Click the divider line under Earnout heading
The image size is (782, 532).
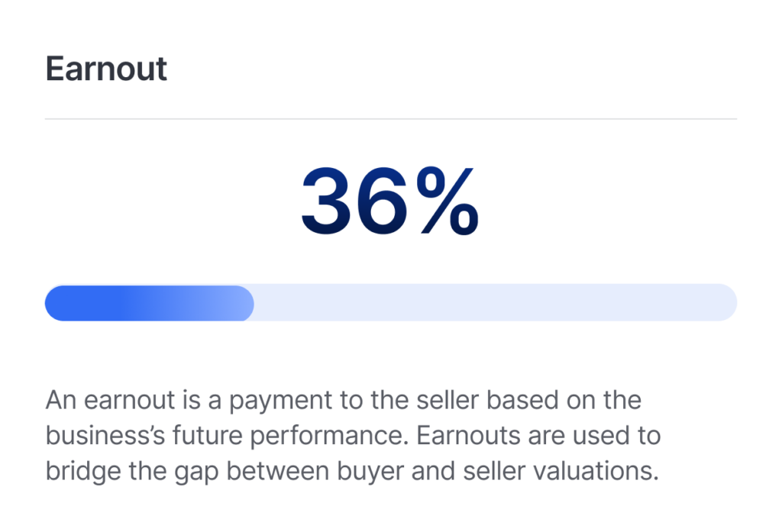[x=391, y=118]
